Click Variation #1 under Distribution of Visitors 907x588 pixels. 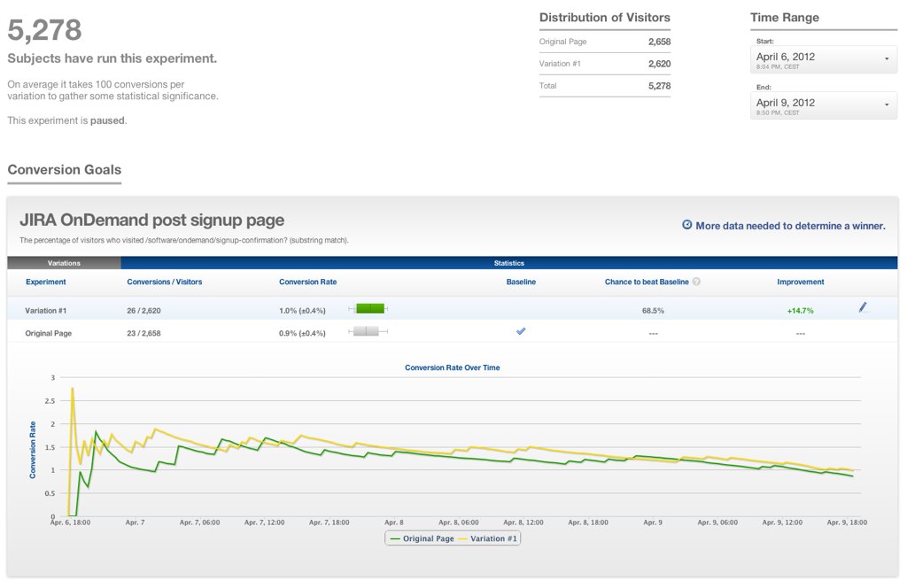(x=560, y=64)
